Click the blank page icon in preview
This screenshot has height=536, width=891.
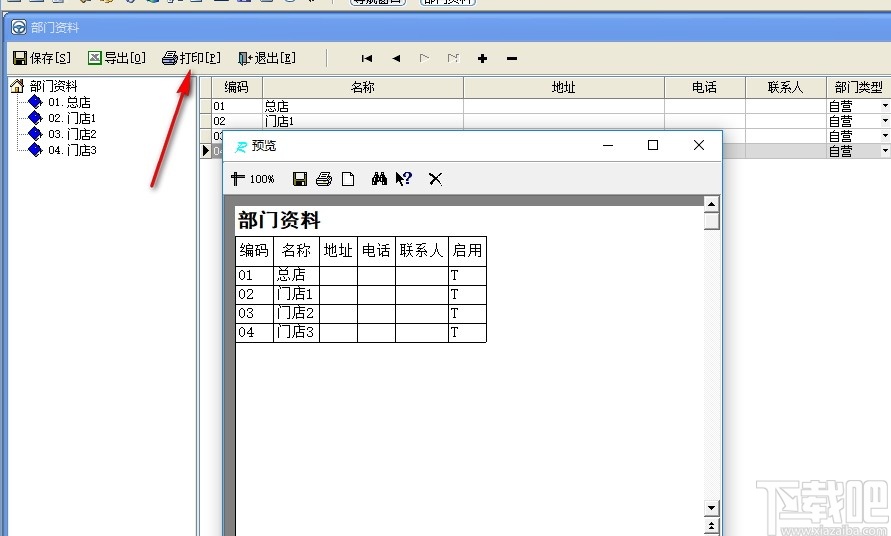point(348,179)
